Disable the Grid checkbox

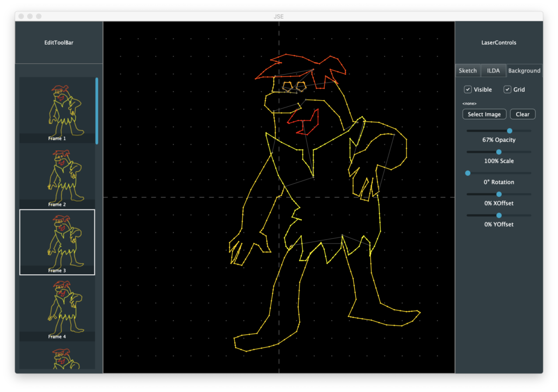pos(507,89)
